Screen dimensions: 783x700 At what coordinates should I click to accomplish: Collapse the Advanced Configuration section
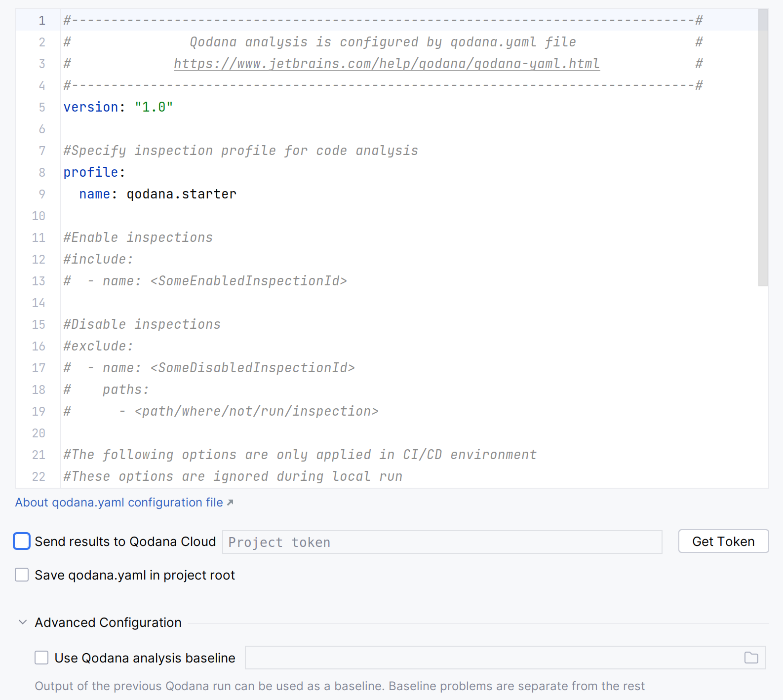click(22, 622)
